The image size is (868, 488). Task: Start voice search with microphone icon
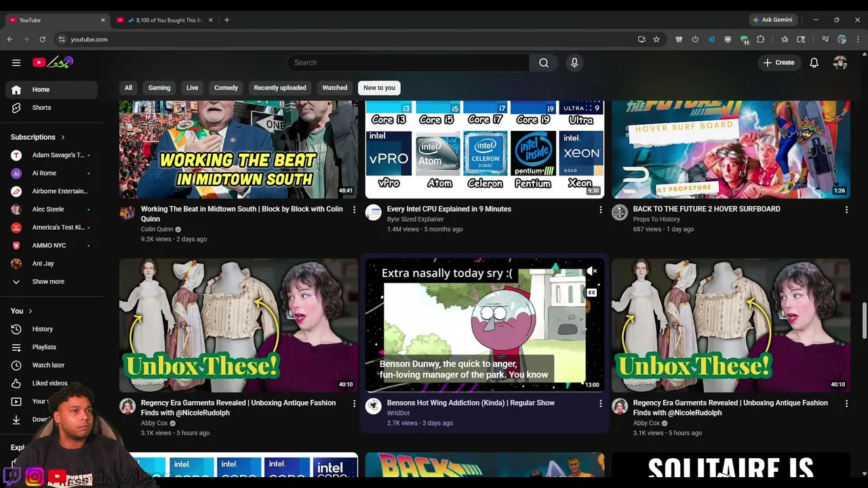(x=574, y=62)
